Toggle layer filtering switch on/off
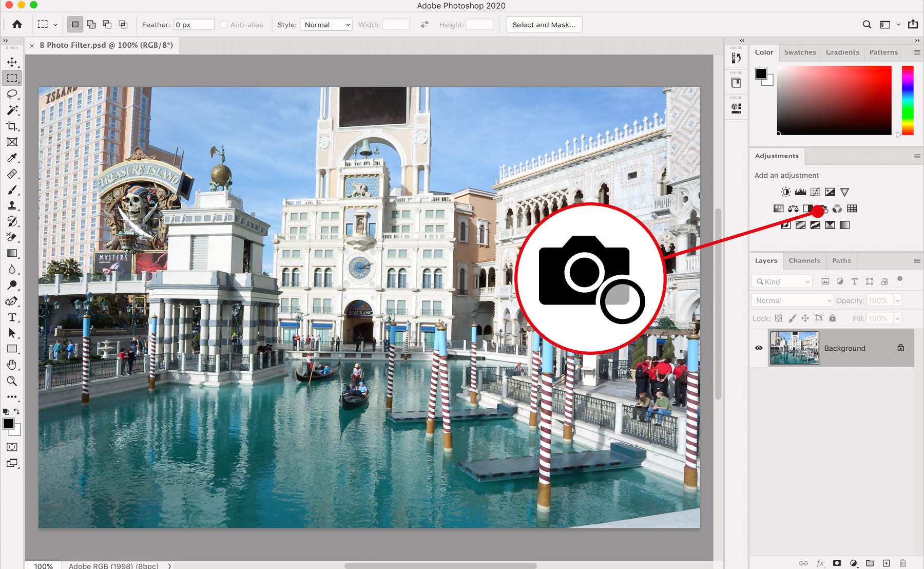924x569 pixels. pos(899,280)
